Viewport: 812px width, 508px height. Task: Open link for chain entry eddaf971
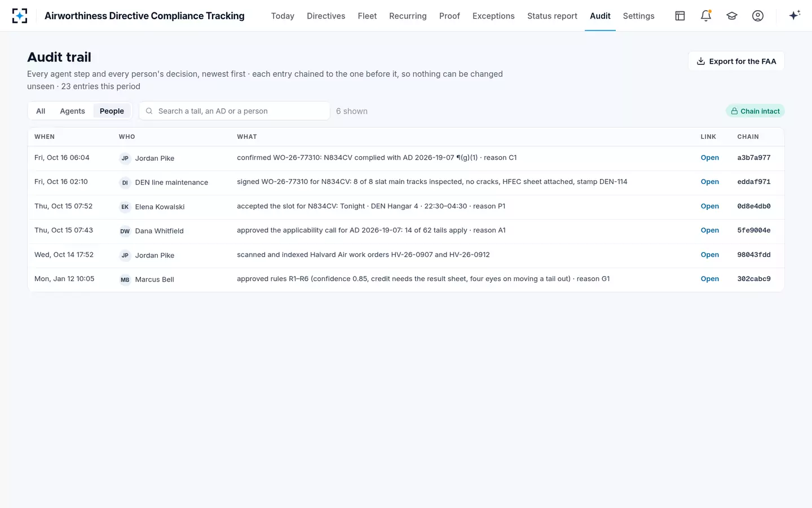pyautogui.click(x=710, y=182)
